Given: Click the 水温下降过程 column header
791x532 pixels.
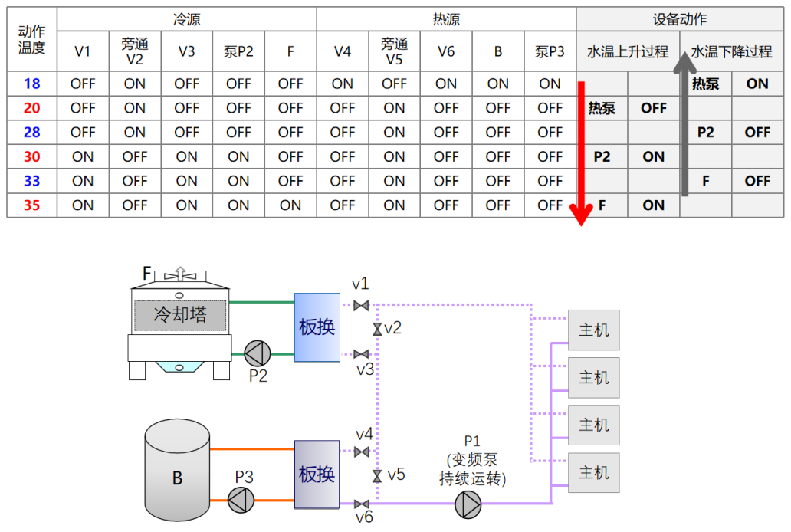Looking at the screenshot, I should [731, 52].
